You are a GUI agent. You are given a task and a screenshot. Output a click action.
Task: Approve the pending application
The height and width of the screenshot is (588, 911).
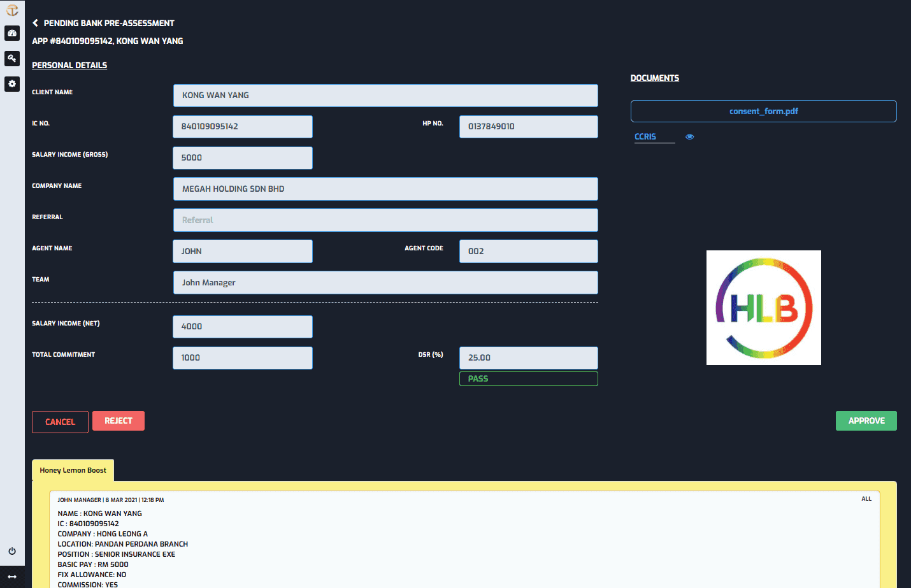coord(866,420)
